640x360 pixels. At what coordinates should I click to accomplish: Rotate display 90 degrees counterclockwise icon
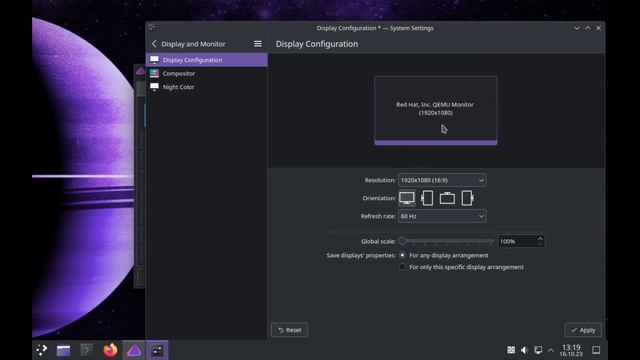427,198
